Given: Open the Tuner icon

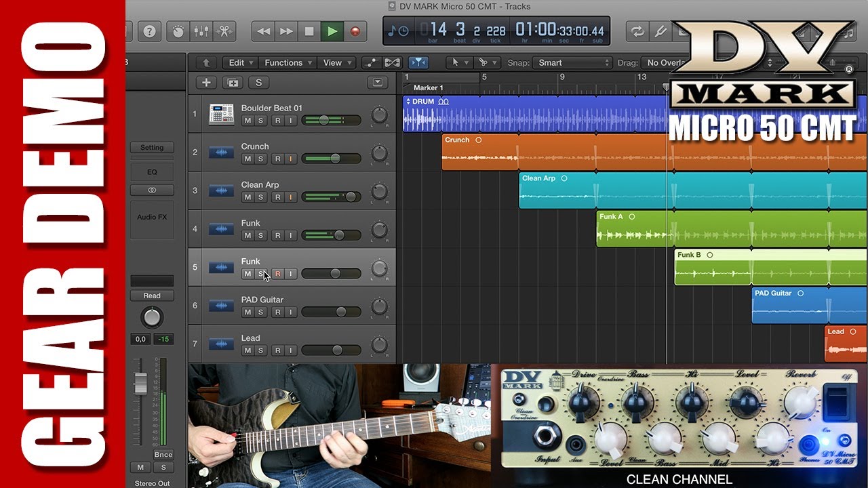Looking at the screenshot, I should 660,31.
